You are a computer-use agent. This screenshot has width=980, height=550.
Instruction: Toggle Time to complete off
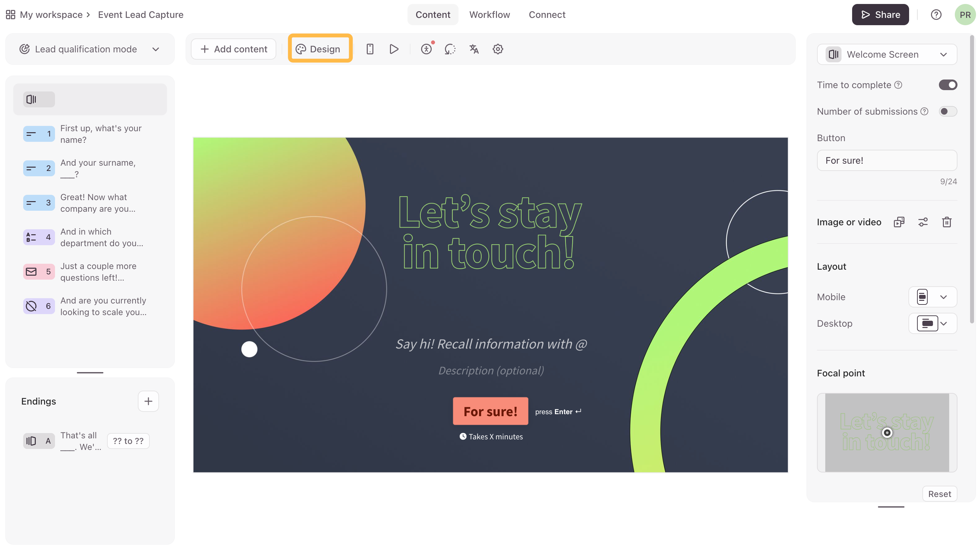coord(948,85)
